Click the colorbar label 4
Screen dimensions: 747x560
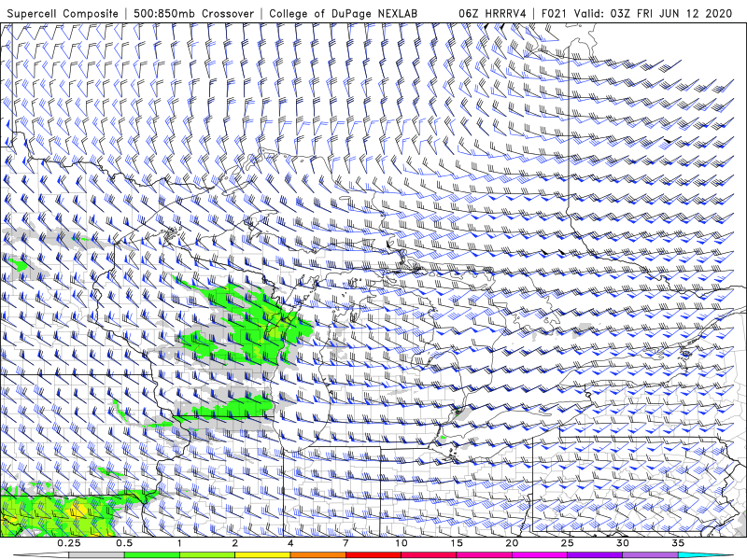pos(290,543)
